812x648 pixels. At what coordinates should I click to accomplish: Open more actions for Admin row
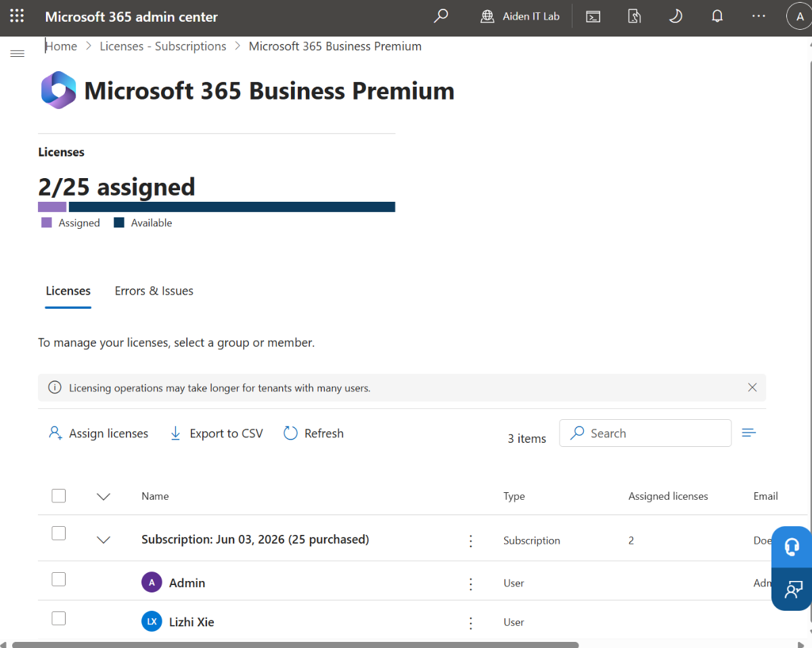click(x=471, y=583)
